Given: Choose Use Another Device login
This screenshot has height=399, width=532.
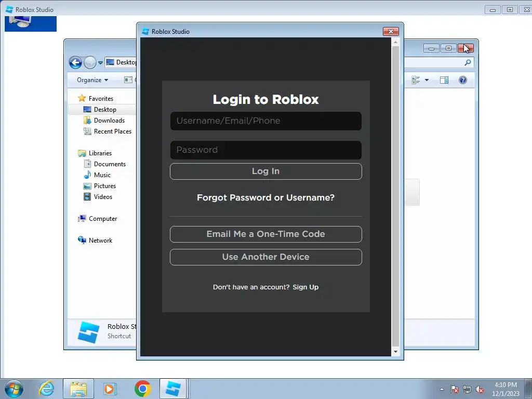Looking at the screenshot, I should (x=265, y=257).
